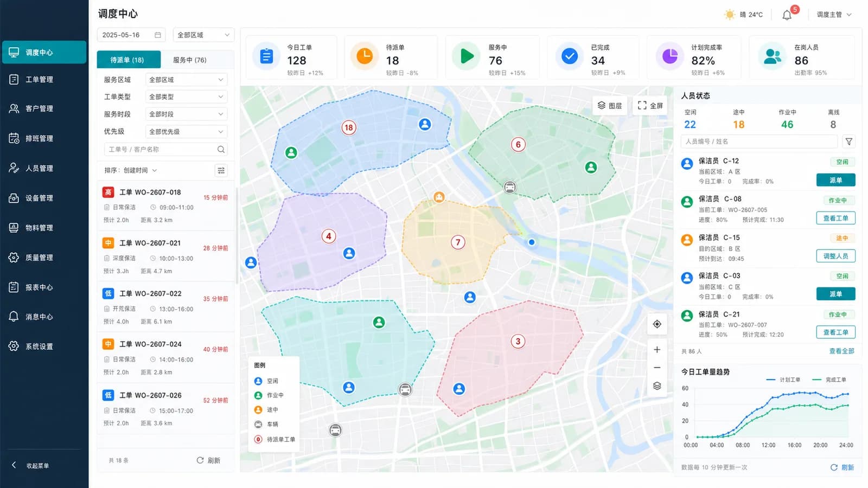Open 物料管理 in the sidebar
This screenshot has height=488, width=868.
click(x=44, y=228)
